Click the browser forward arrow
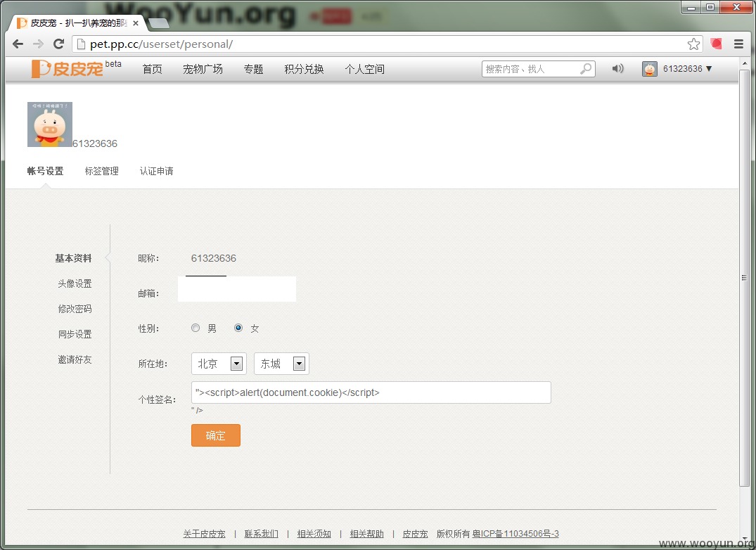 click(x=37, y=44)
